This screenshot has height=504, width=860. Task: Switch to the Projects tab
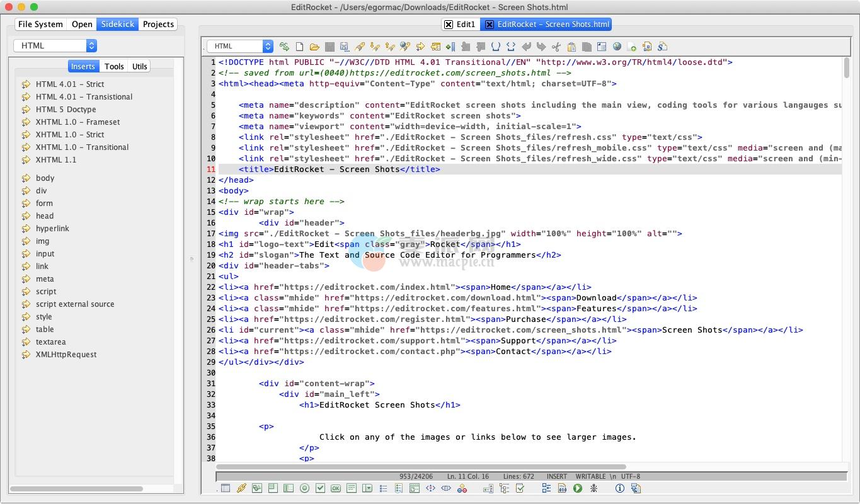pyautogui.click(x=158, y=24)
